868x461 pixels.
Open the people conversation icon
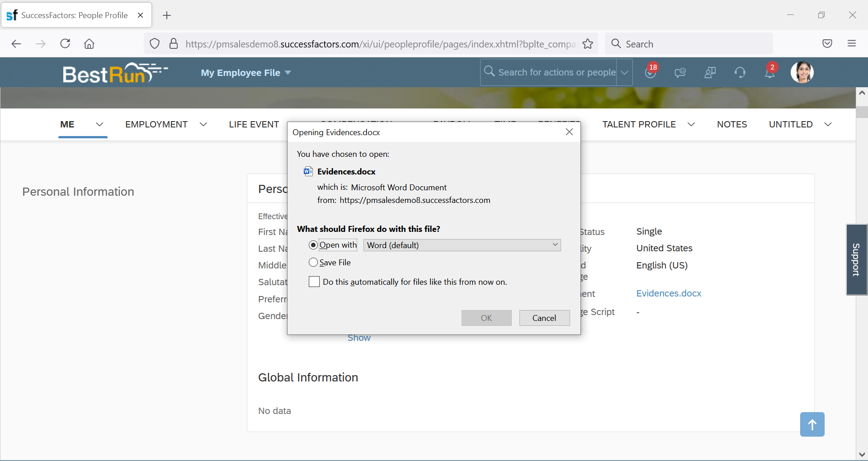tap(710, 72)
